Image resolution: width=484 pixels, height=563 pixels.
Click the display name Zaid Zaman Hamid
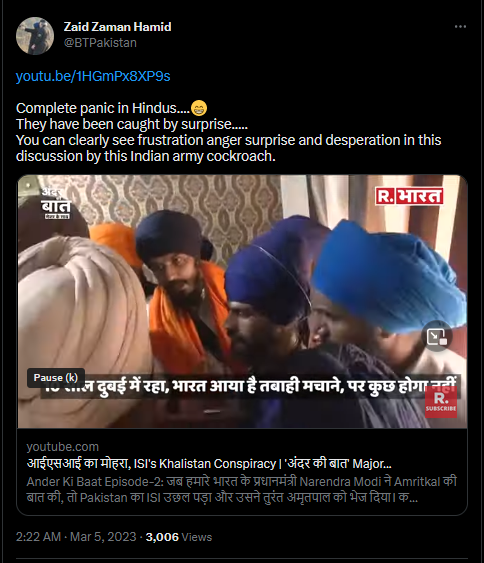[x=117, y=27]
